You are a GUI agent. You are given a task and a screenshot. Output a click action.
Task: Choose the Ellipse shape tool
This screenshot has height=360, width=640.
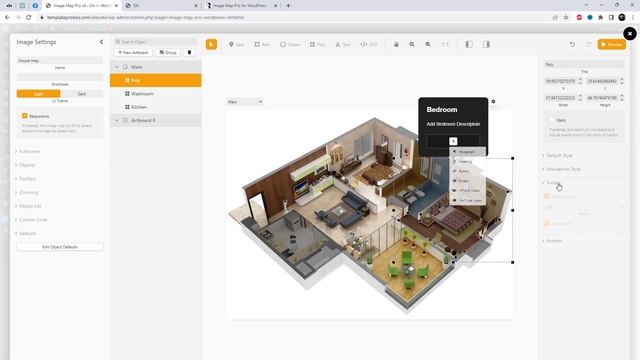(x=290, y=44)
